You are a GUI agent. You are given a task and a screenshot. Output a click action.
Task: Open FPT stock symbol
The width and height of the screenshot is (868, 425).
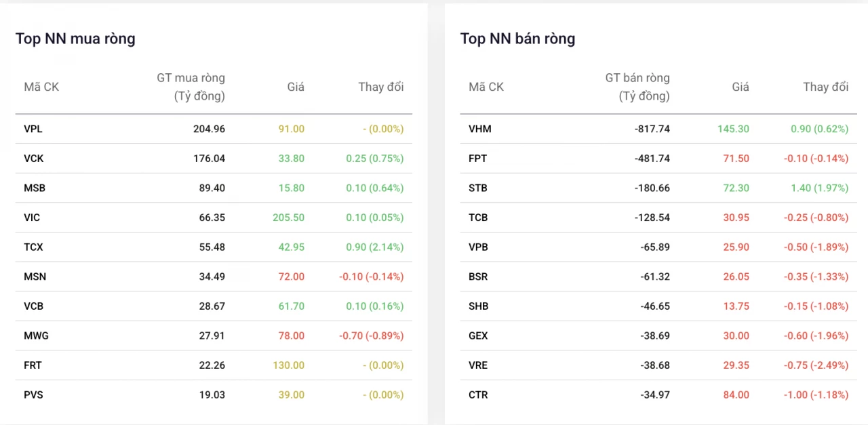(477, 159)
